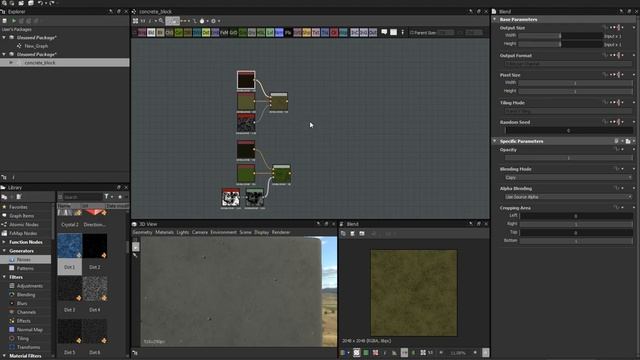Open the Blending Mode dropdown
Screen dimensions: 640x360
[568, 178]
